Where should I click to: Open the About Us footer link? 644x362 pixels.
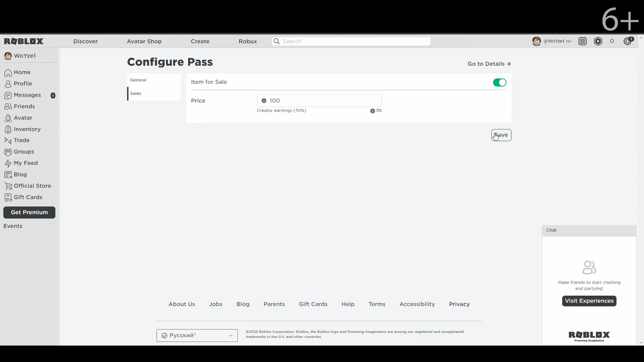coord(182,304)
